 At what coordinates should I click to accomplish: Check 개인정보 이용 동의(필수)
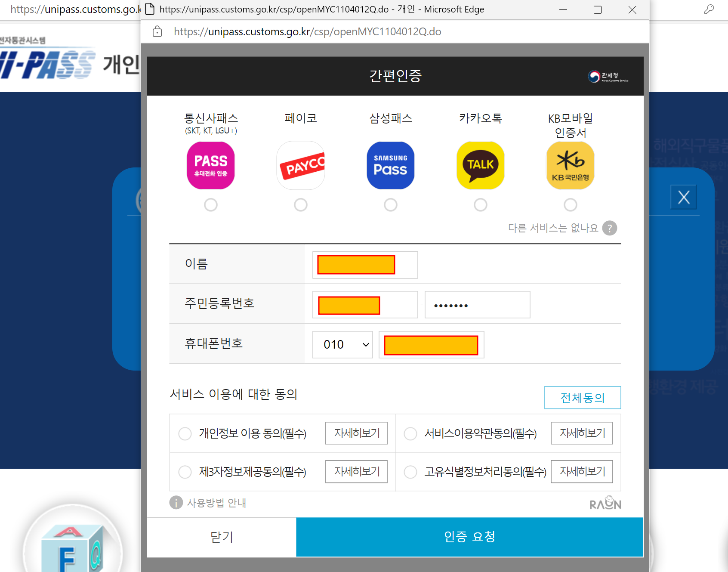[x=185, y=433]
